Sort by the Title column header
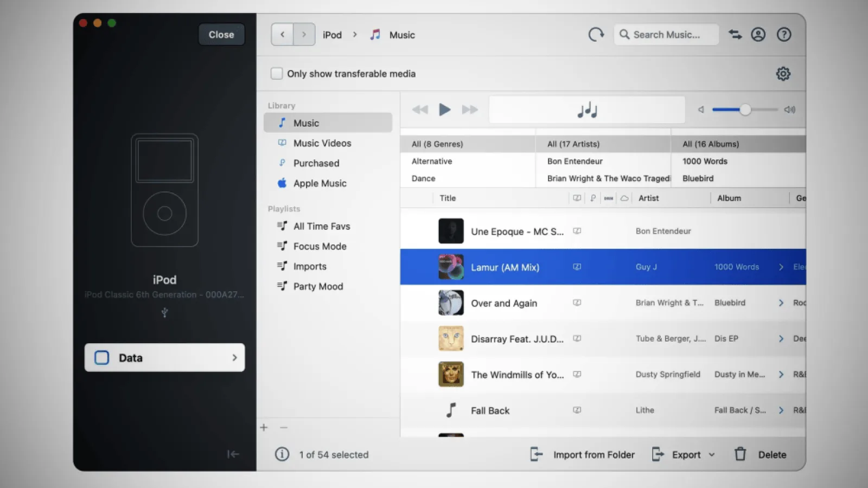The image size is (868, 488). [x=448, y=198]
